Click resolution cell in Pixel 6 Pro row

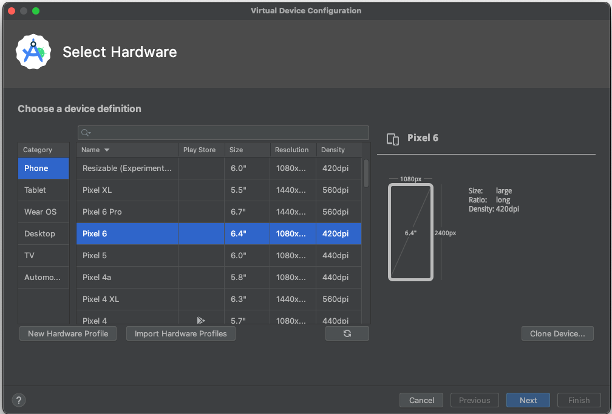pyautogui.click(x=293, y=212)
